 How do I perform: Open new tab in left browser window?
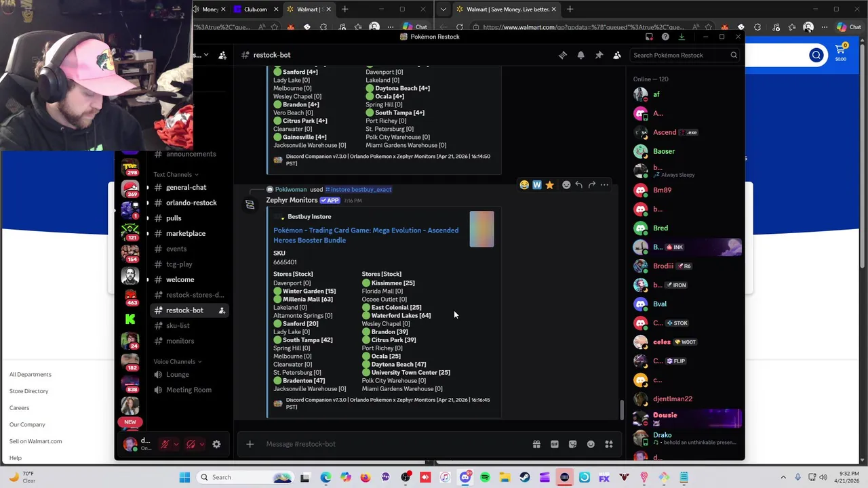click(x=344, y=9)
